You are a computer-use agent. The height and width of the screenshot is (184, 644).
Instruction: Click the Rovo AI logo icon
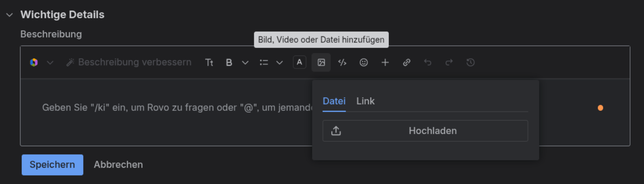[34, 62]
